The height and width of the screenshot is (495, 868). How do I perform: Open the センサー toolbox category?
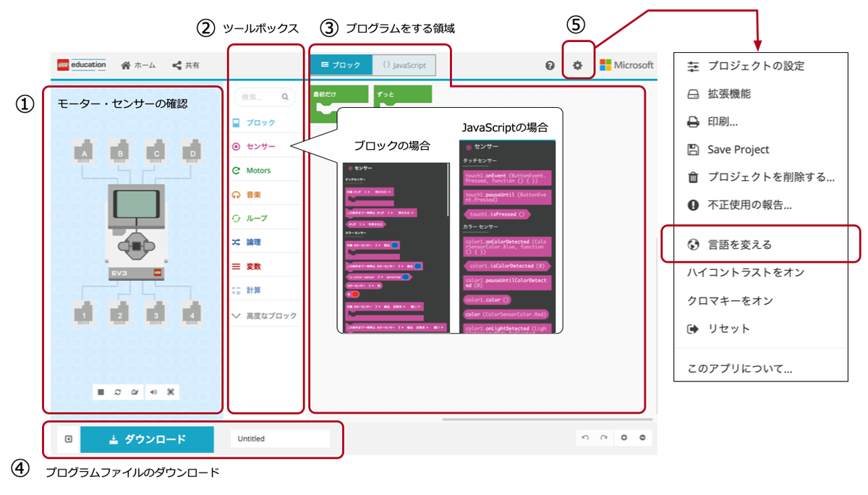click(263, 147)
